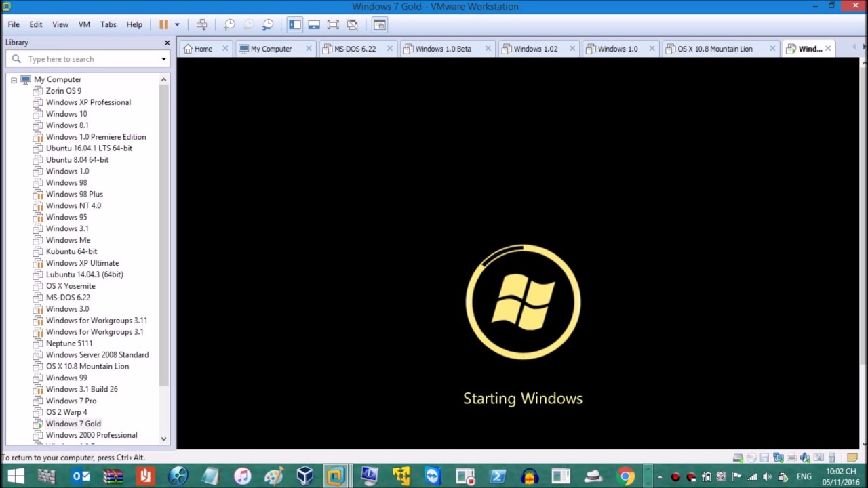Switch to the Home tab

(x=203, y=49)
